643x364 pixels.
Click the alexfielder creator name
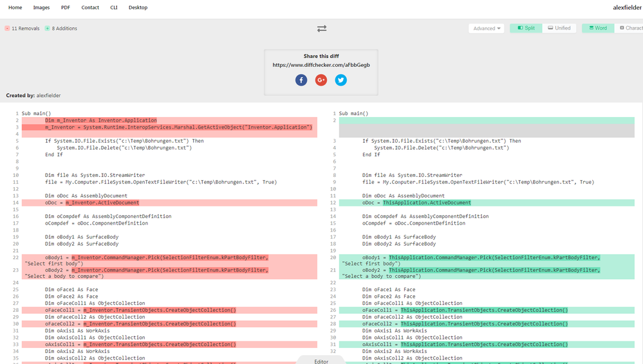point(48,96)
